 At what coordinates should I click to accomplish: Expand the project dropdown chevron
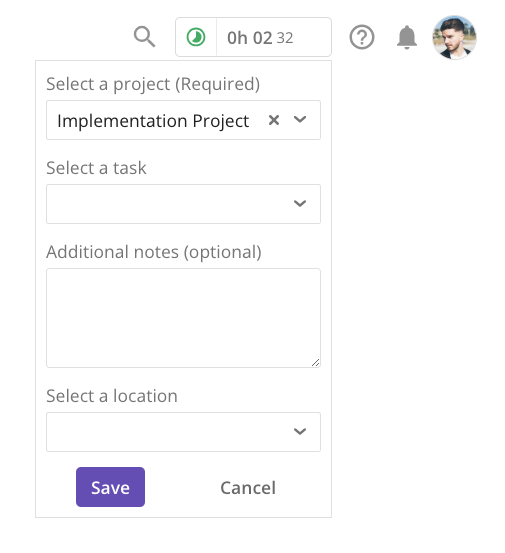click(x=300, y=120)
